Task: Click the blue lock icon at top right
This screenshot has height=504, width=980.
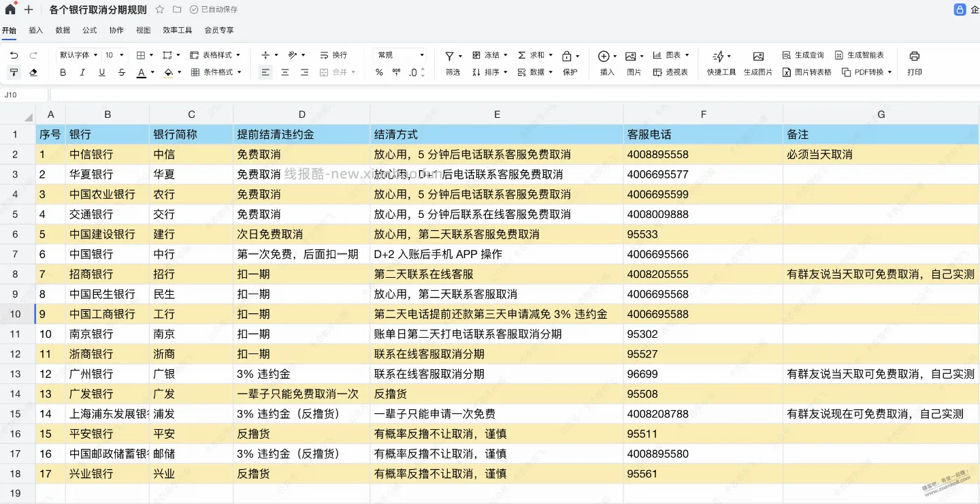Action: [x=960, y=10]
